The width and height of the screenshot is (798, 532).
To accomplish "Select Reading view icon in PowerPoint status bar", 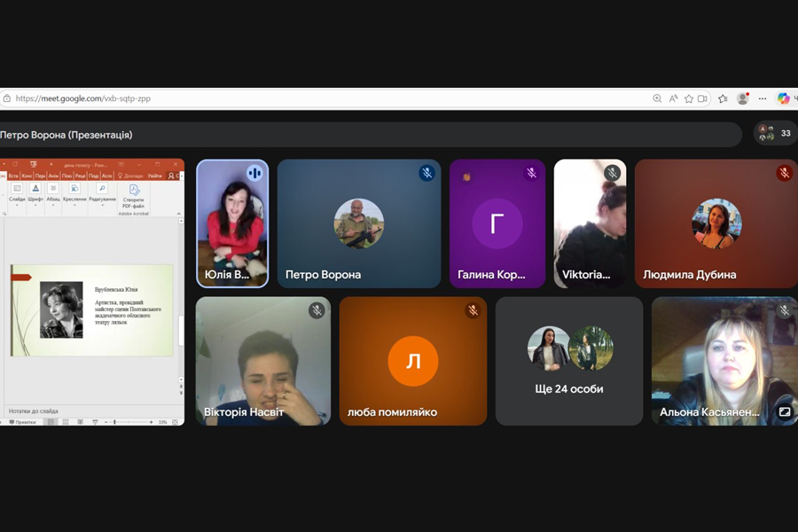I will 80,422.
